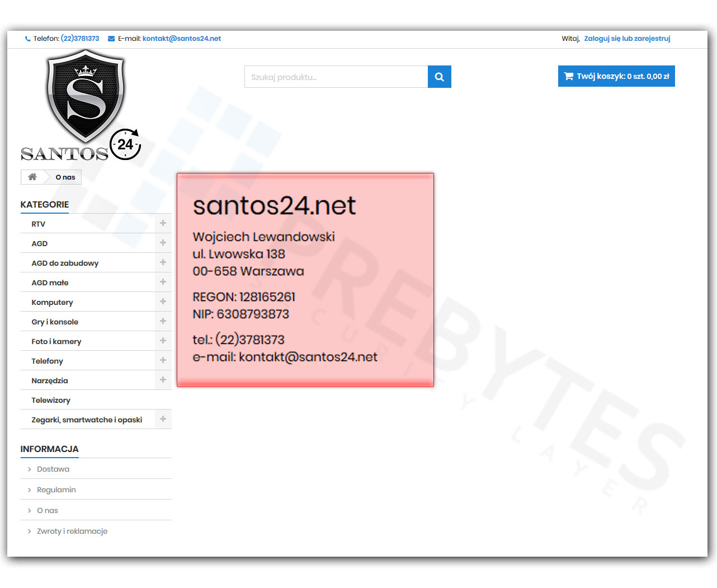Click the KATEGORIE heading
This screenshot has width=717, height=588.
(45, 205)
